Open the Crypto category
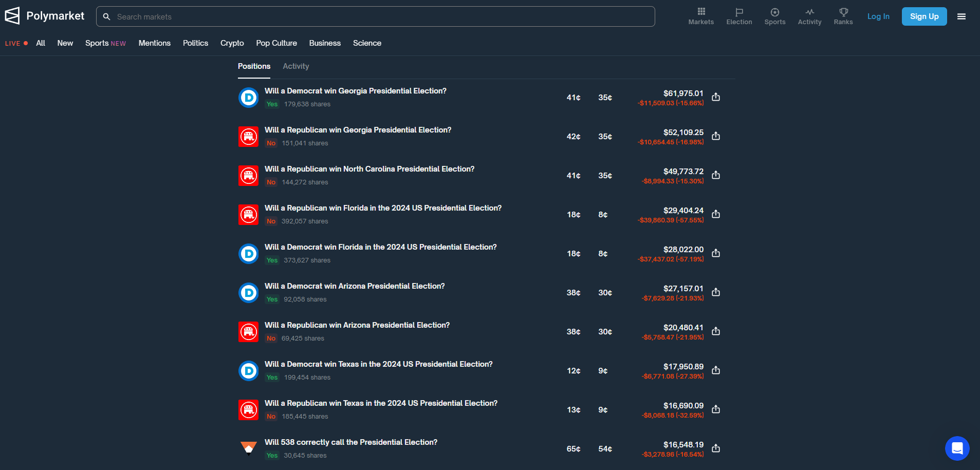The width and height of the screenshot is (980, 470). point(232,43)
